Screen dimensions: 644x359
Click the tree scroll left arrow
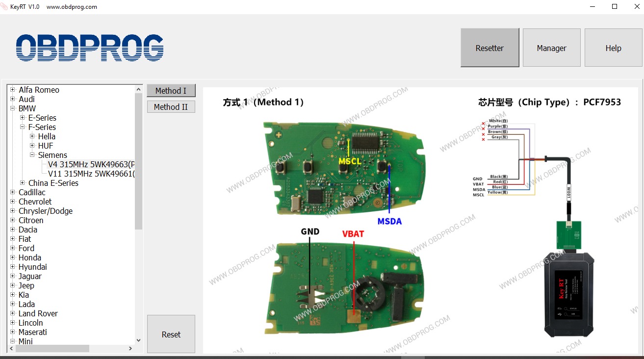12,348
